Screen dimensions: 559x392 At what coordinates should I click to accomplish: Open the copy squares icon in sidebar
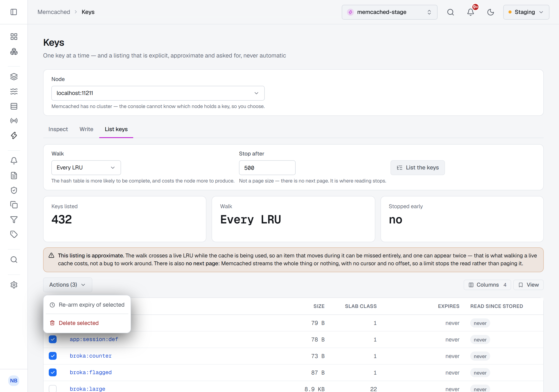(x=14, y=205)
